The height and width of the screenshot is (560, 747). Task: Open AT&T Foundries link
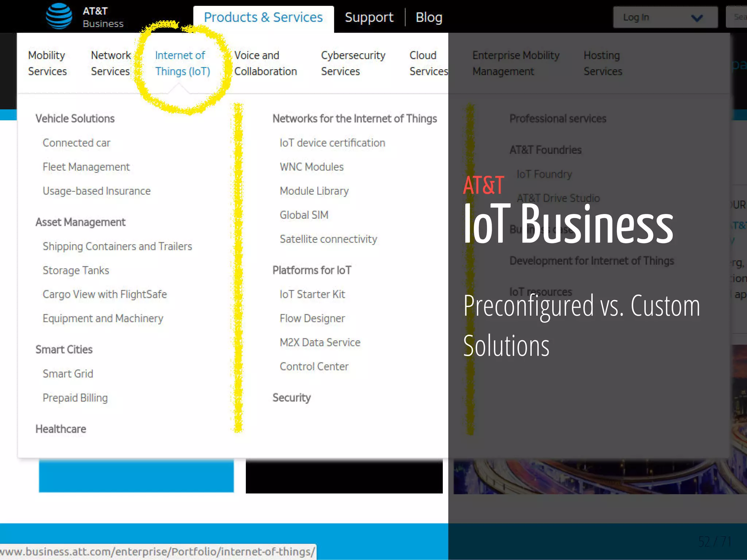tap(545, 150)
